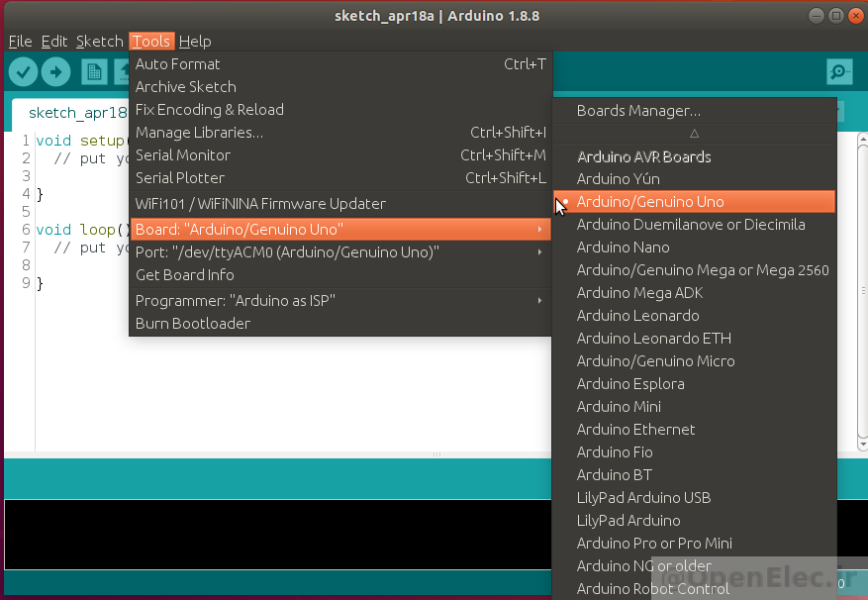The image size is (868, 600).
Task: Open the File menu
Action: pyautogui.click(x=21, y=42)
